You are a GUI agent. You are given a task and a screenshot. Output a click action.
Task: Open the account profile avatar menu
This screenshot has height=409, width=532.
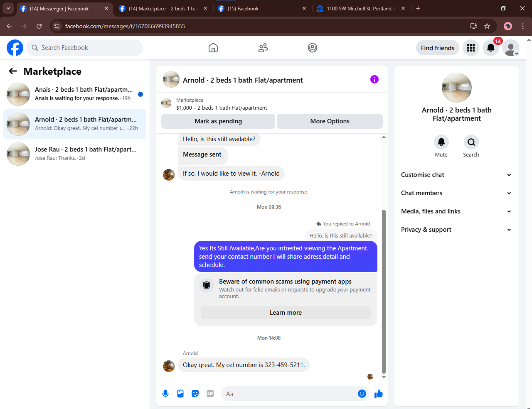pyautogui.click(x=511, y=48)
